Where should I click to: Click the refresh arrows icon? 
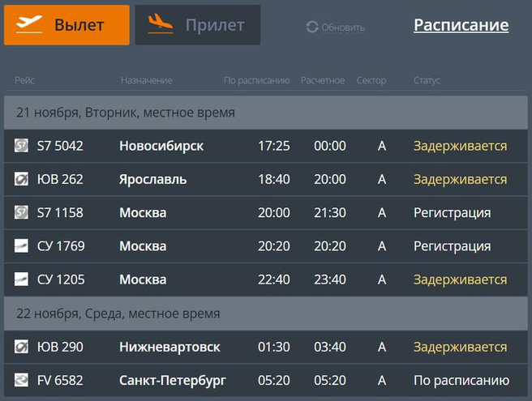312,28
